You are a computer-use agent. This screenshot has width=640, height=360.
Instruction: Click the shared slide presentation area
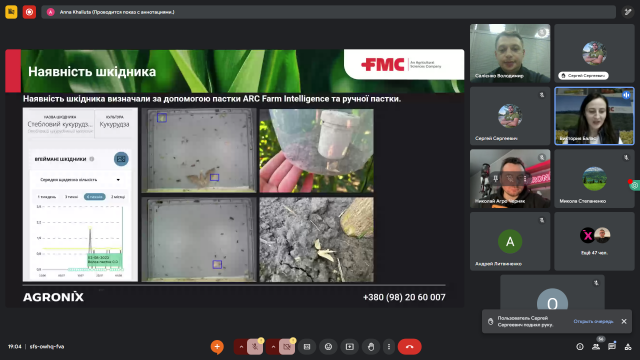235,178
